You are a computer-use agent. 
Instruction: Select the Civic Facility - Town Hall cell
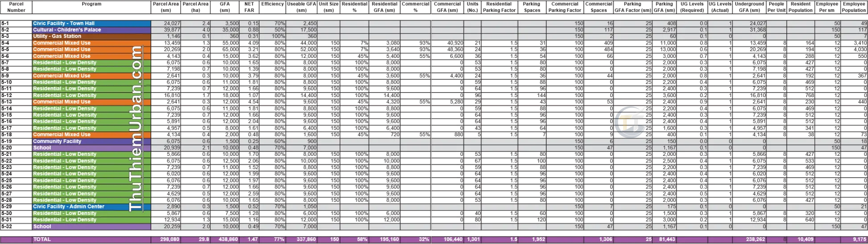91,23
